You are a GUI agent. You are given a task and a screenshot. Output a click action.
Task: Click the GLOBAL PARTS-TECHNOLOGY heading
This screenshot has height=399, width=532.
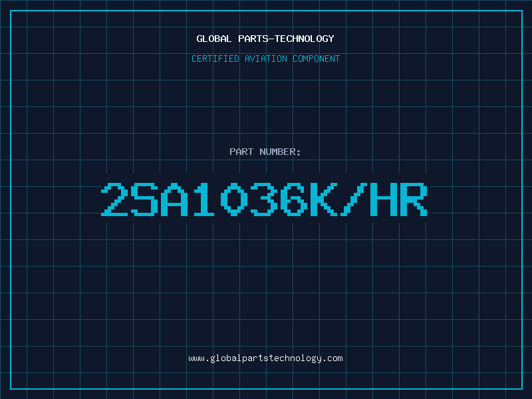coord(265,39)
